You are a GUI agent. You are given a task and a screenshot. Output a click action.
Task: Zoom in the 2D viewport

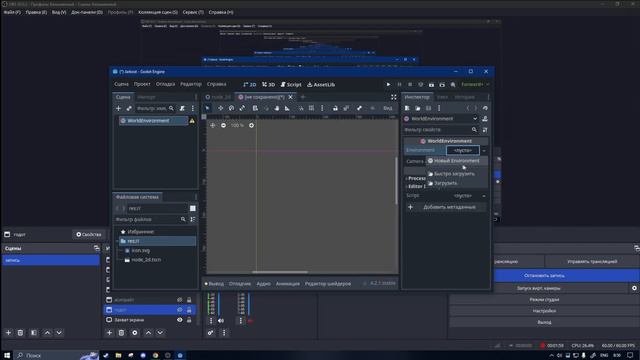click(251, 125)
